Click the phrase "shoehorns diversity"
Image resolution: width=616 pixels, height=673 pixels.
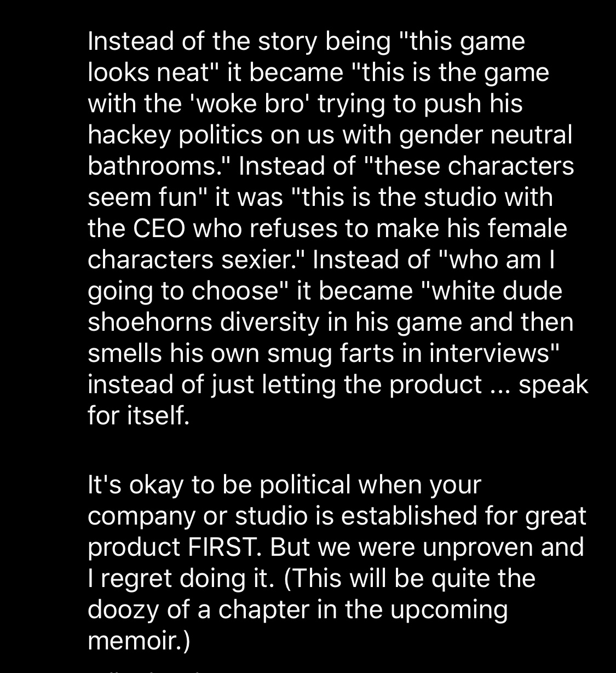tap(203, 322)
